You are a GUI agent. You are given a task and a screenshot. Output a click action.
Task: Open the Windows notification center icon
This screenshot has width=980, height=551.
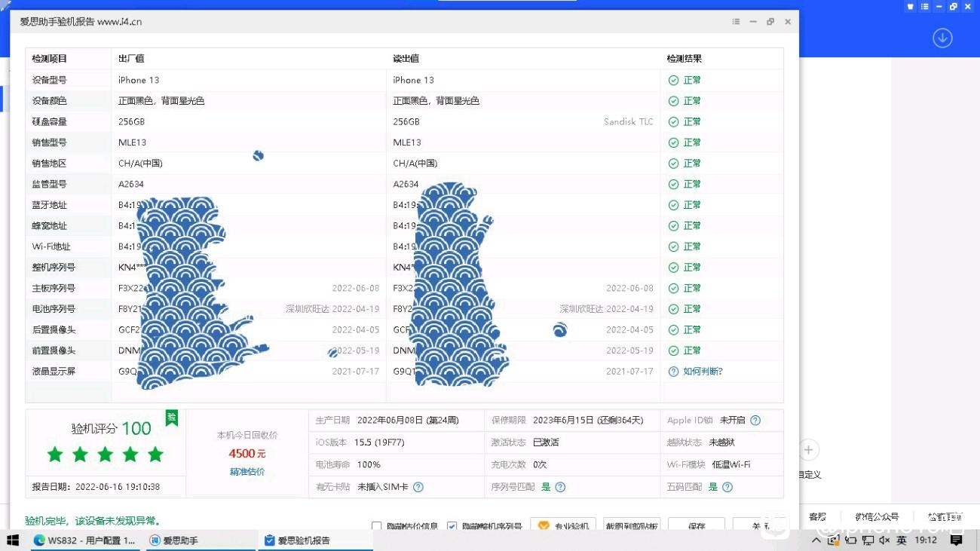(x=957, y=540)
